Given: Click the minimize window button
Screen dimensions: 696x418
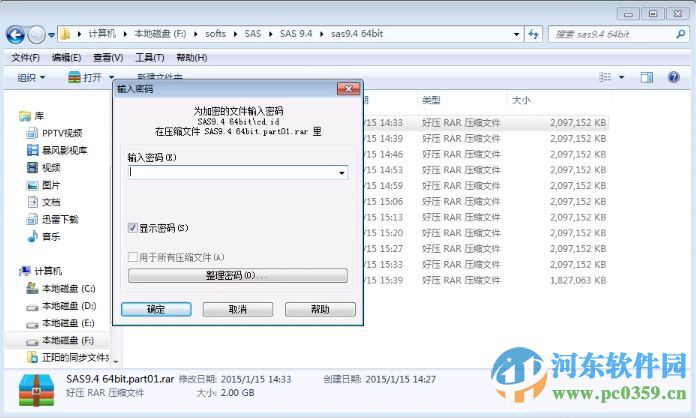Looking at the screenshot, I should click(628, 14).
